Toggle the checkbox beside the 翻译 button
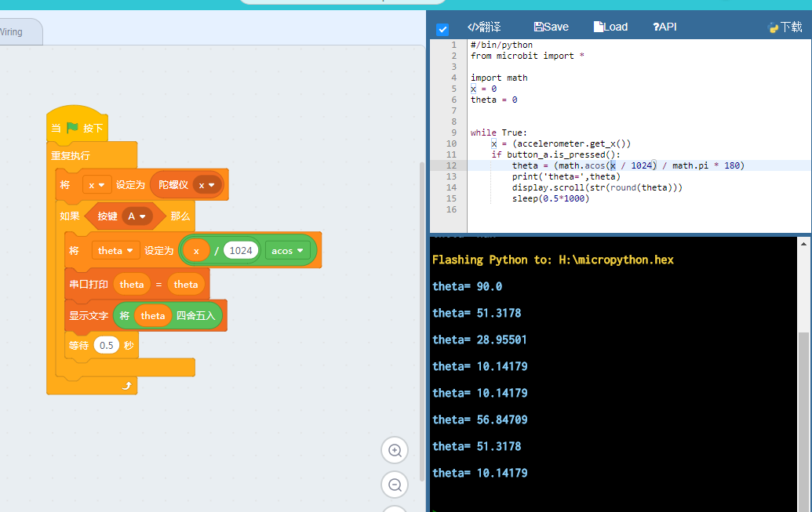Viewport: 812px width, 512px height. click(x=442, y=29)
